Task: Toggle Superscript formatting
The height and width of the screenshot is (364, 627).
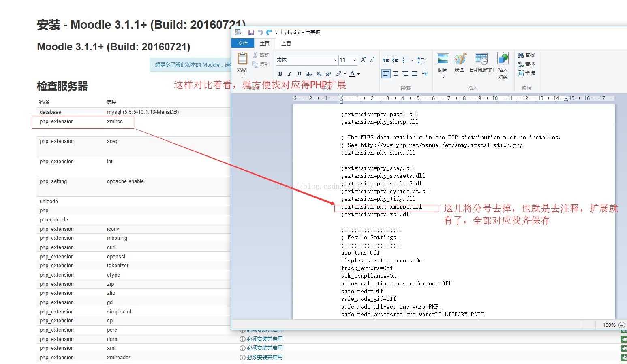Action: point(328,74)
